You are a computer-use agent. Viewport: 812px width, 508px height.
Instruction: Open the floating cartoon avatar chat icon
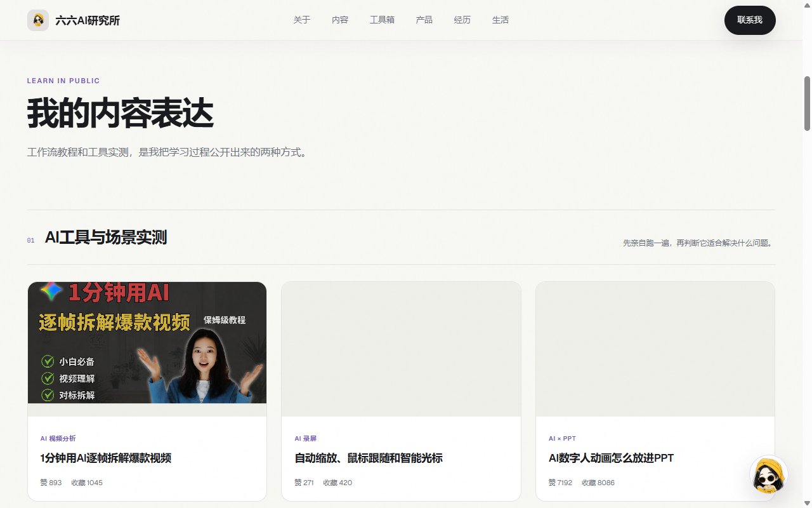pos(768,474)
